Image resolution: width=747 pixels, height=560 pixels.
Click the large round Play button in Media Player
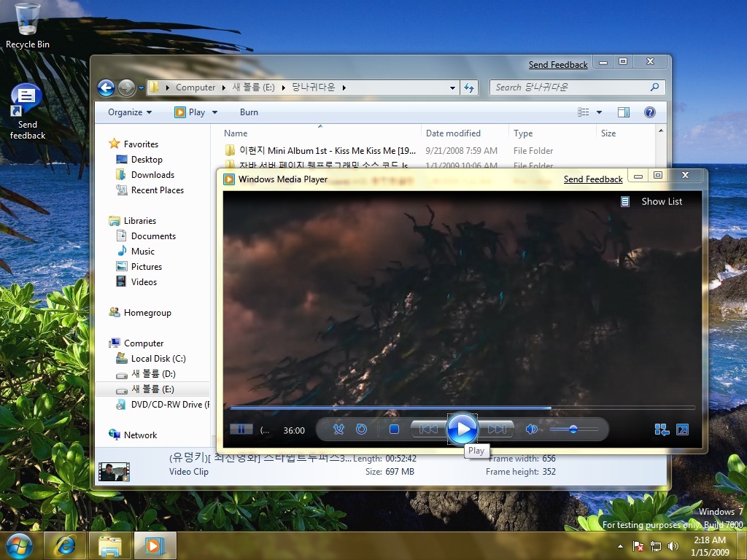point(462,429)
